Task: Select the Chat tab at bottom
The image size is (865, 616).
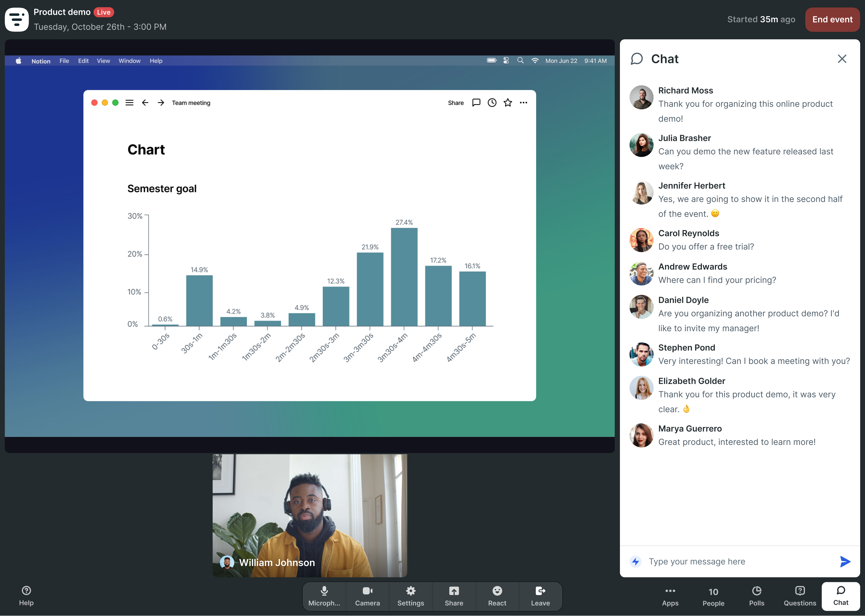Action: click(x=841, y=596)
